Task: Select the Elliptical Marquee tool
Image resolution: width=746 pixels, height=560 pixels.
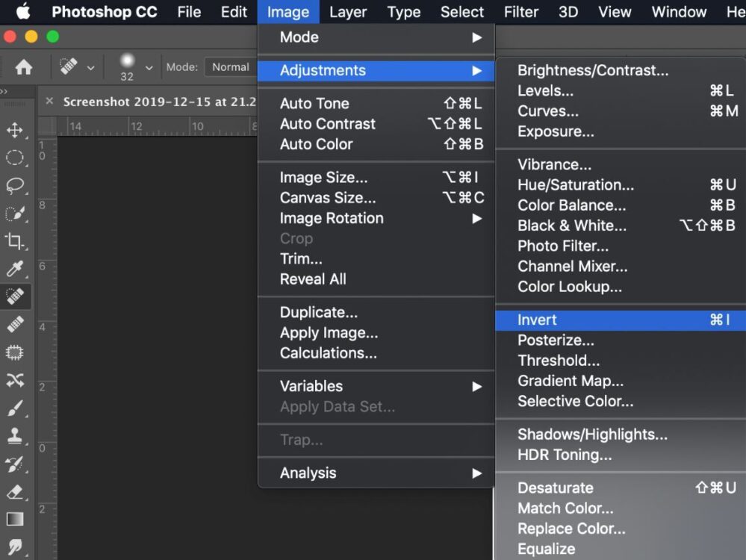Action: pyautogui.click(x=15, y=158)
